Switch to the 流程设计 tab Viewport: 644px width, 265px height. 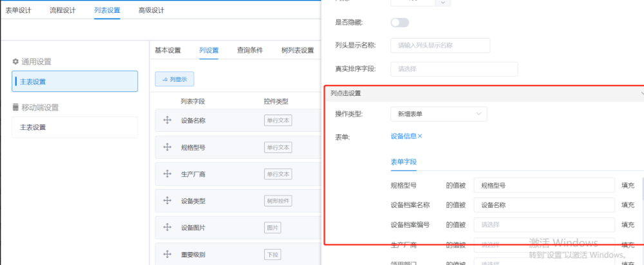(62, 10)
